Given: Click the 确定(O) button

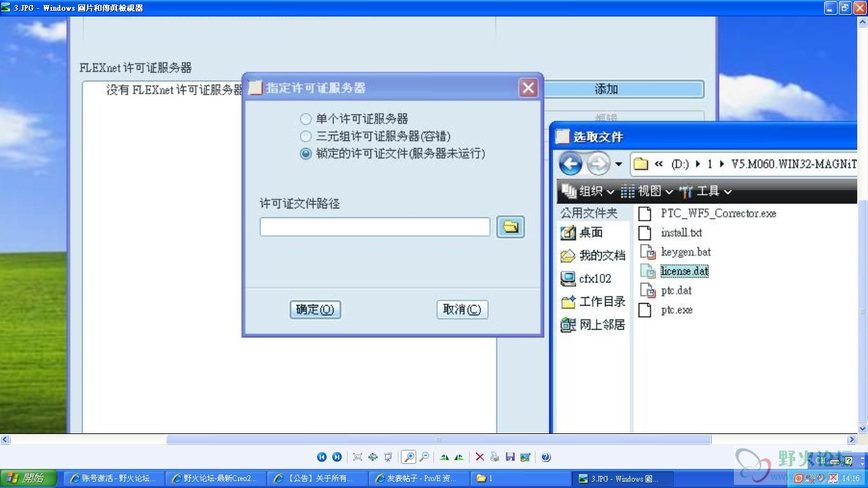Looking at the screenshot, I should (x=315, y=309).
